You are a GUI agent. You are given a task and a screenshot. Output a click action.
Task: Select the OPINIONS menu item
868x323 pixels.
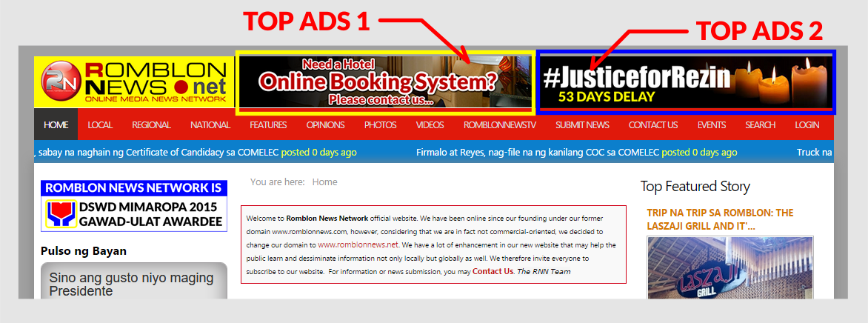click(x=326, y=124)
